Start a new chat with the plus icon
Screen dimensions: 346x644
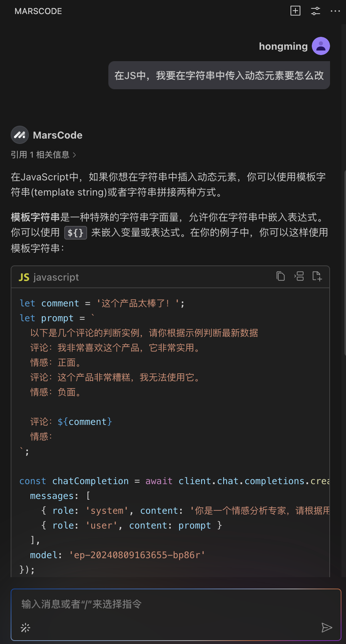pos(295,11)
